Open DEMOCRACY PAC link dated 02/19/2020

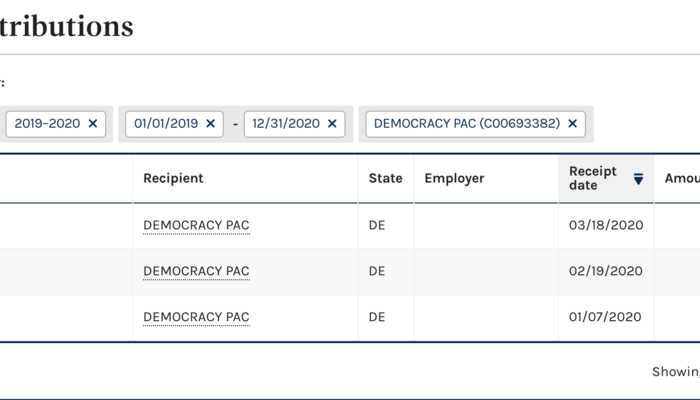(x=196, y=271)
